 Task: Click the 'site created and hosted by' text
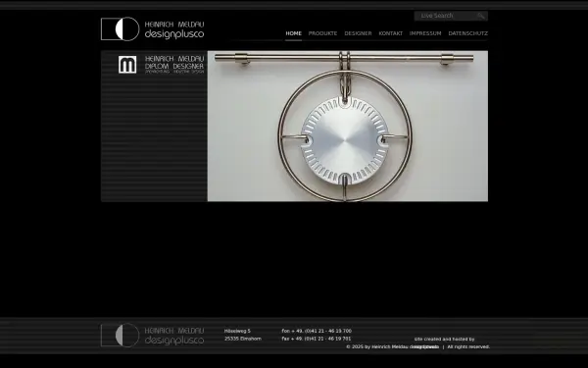point(444,340)
